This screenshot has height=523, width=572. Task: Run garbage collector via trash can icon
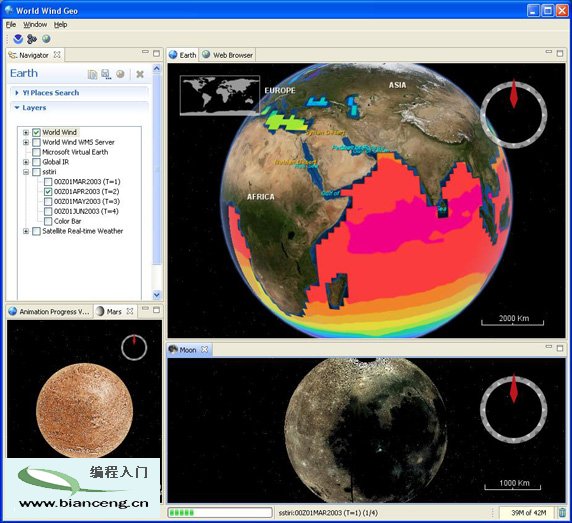coord(562,512)
